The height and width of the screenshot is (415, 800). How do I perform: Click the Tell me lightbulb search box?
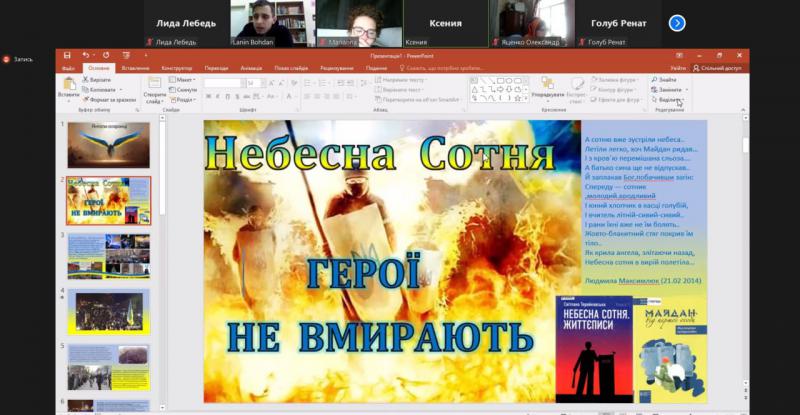click(442, 68)
